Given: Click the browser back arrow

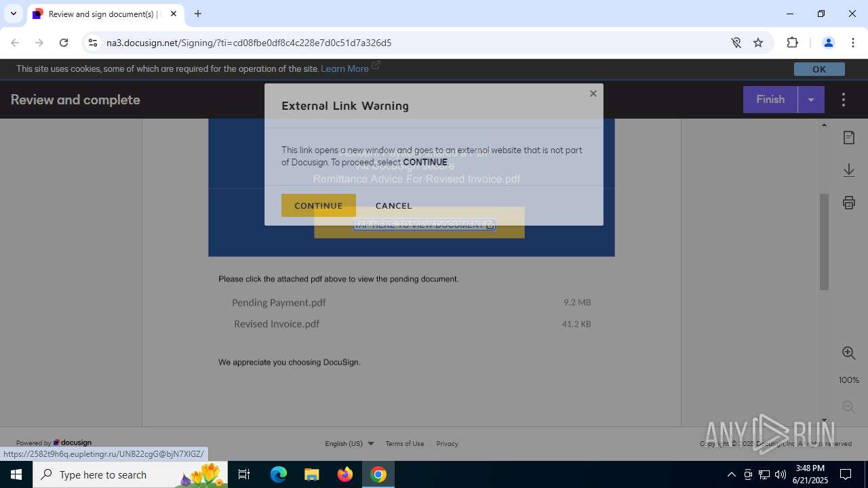Looking at the screenshot, I should [x=15, y=43].
